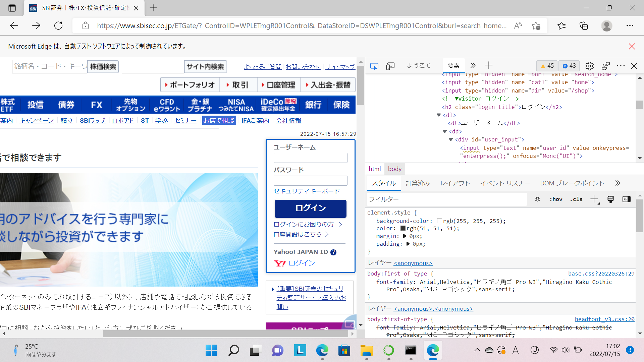Image resolution: width=644 pixels, height=362 pixels.
Task: Add a new style rule plus icon
Action: tap(594, 199)
